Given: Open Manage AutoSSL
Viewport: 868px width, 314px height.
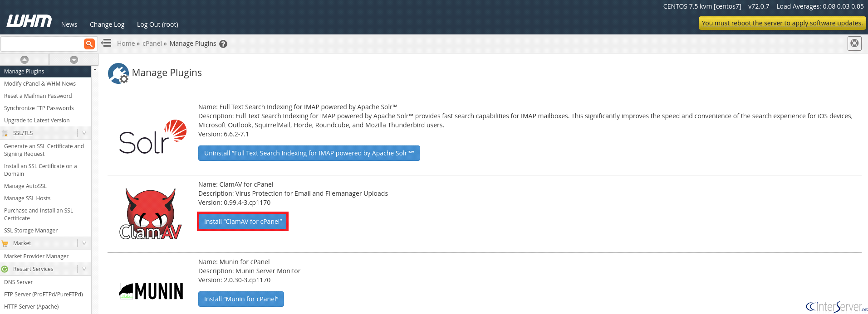Looking at the screenshot, I should (x=25, y=186).
